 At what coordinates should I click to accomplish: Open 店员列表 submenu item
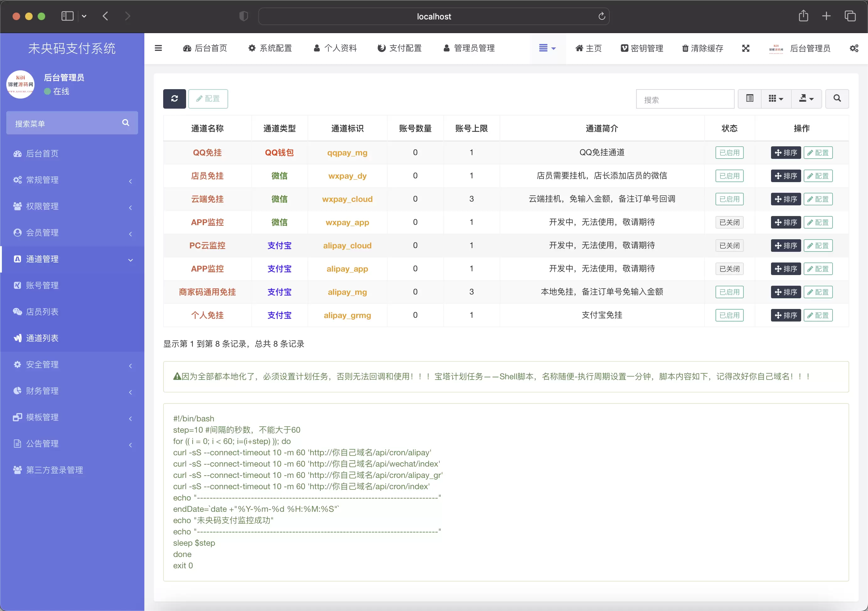pos(72,312)
